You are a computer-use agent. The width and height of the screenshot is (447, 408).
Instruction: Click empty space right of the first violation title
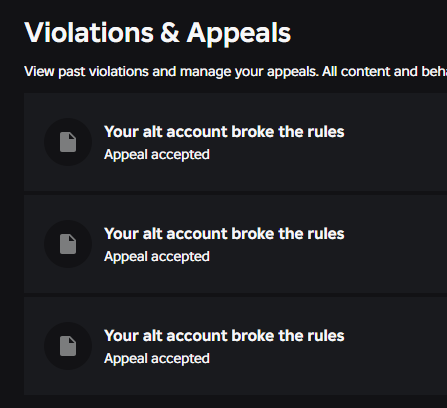[396, 142]
